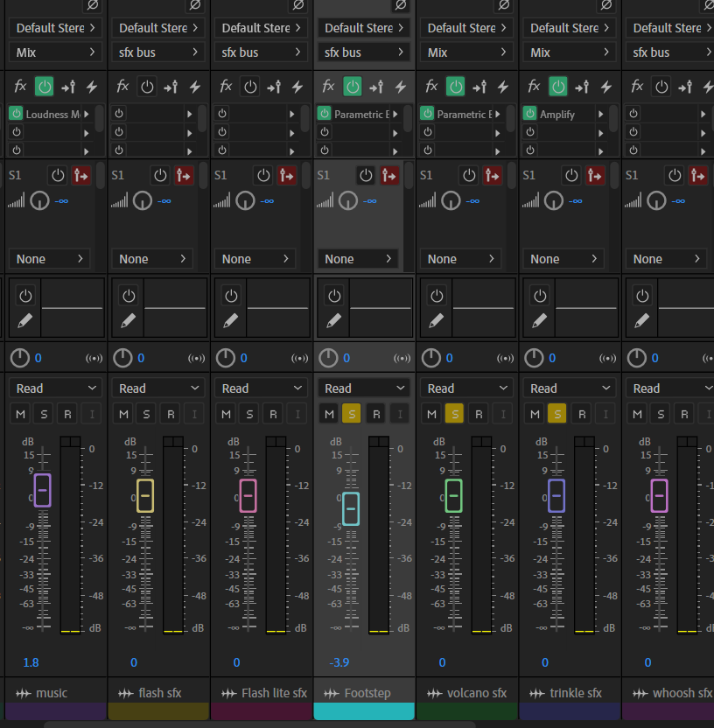This screenshot has height=728, width=714.
Task: Click the Footstep volume fader handle
Action: [350, 508]
